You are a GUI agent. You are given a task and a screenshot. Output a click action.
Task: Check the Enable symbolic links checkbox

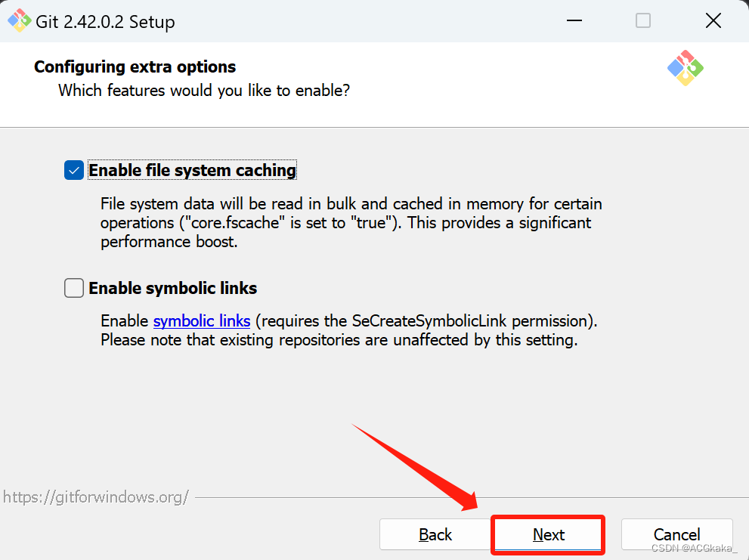[74, 288]
